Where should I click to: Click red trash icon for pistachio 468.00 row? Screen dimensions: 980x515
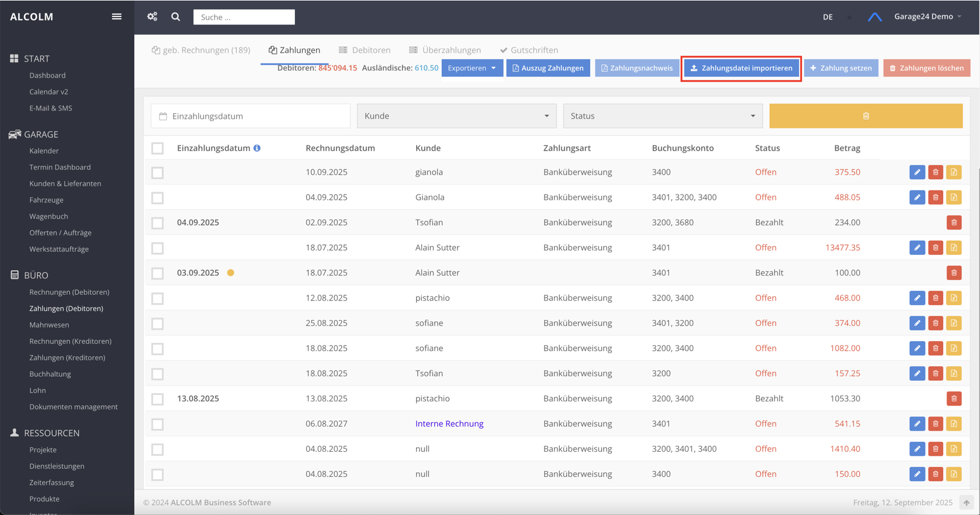[935, 298]
